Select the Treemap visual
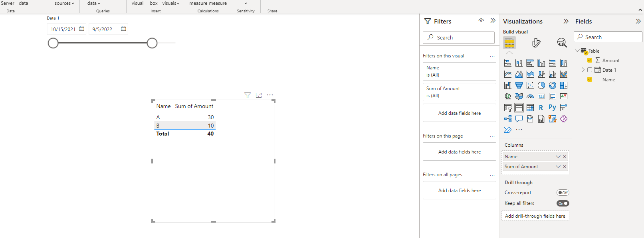Image resolution: width=644 pixels, height=238 pixels. point(563,85)
